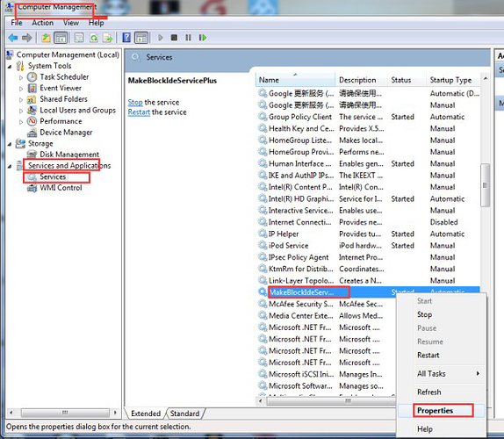Switch to the Standard tab
The height and width of the screenshot is (439, 504).
coord(184,414)
